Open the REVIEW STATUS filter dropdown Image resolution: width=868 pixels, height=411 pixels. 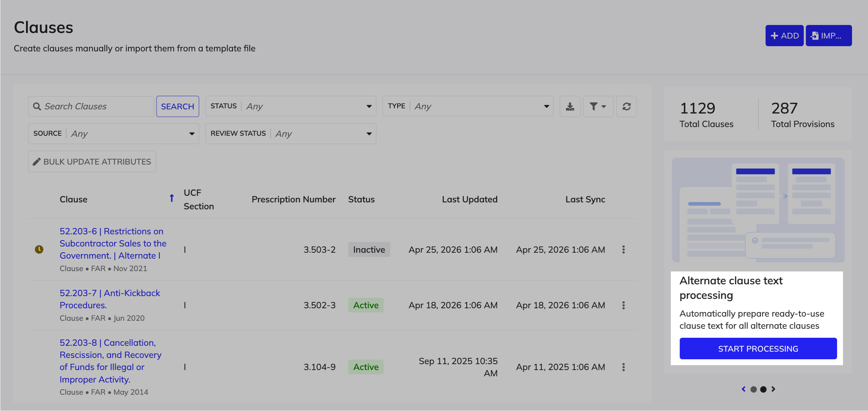click(291, 134)
